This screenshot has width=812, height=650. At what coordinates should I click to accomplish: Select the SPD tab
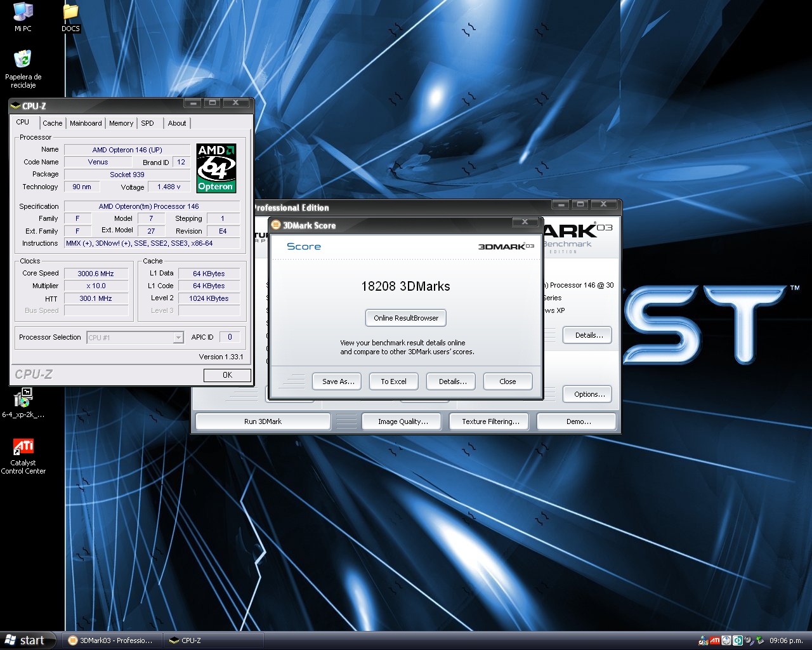pyautogui.click(x=147, y=123)
